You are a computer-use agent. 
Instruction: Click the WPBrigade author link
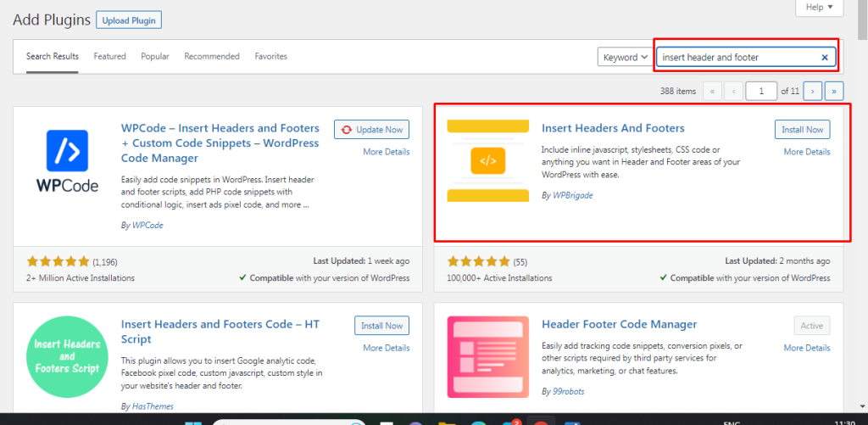[573, 196]
